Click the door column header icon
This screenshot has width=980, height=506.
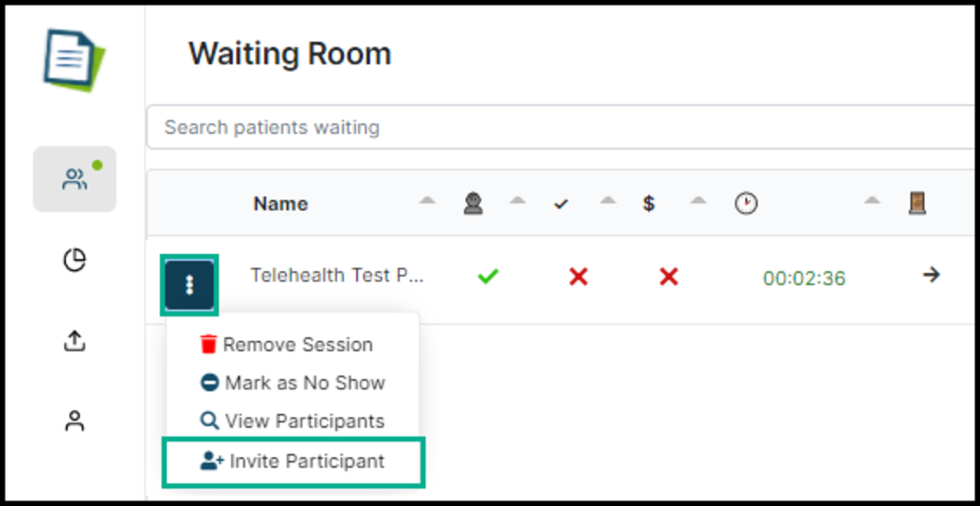917,203
